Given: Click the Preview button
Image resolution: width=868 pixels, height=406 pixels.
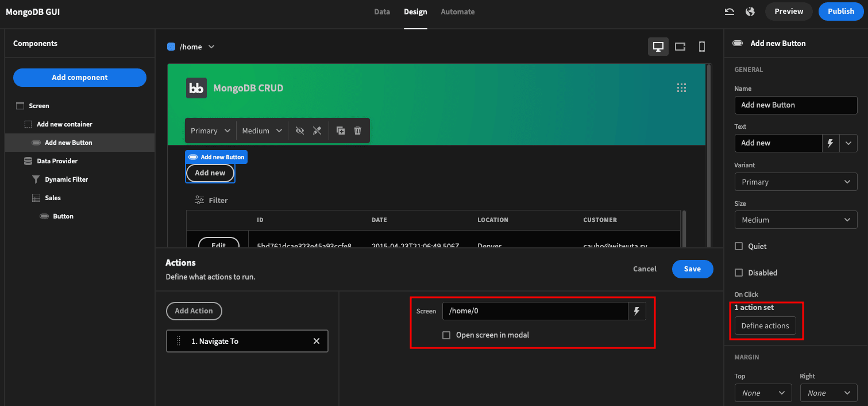Looking at the screenshot, I should (x=789, y=12).
